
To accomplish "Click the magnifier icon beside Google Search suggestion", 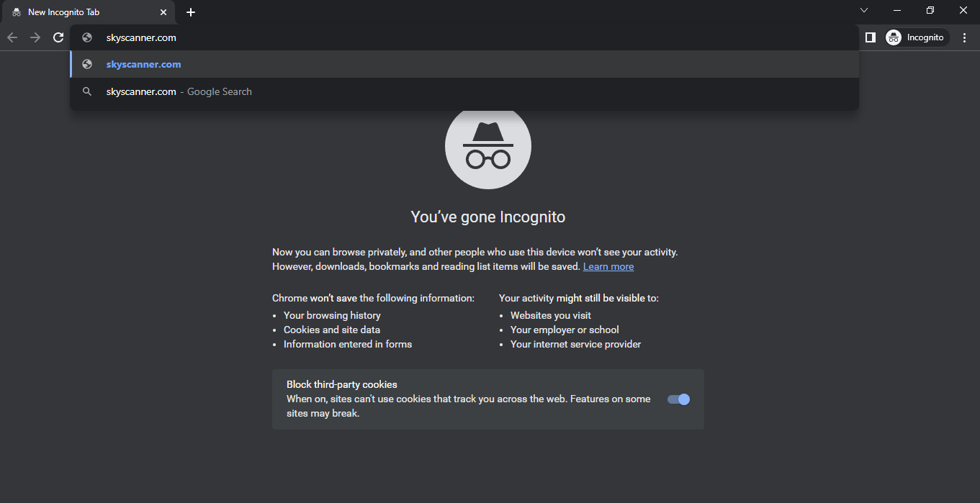I will (87, 91).
